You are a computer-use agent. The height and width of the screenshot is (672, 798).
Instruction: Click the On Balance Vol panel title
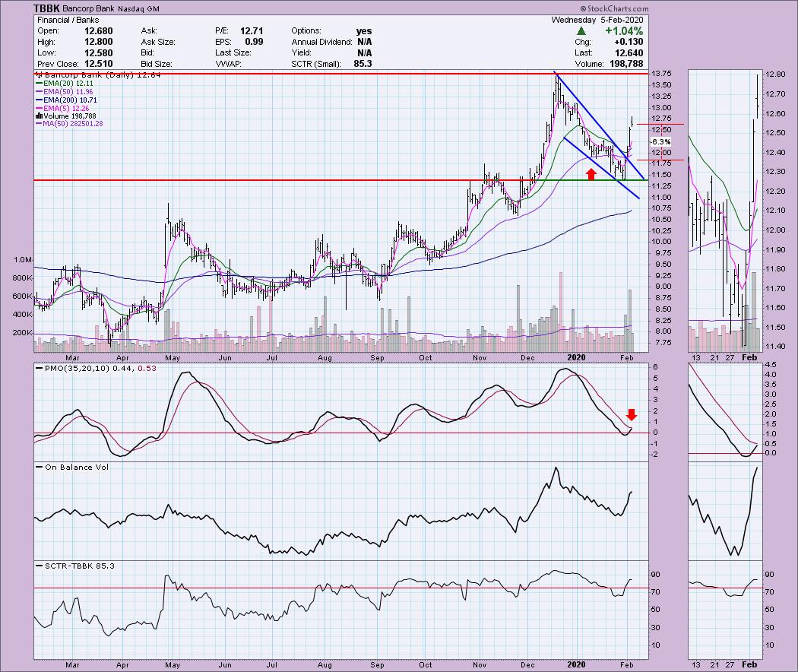[76, 467]
